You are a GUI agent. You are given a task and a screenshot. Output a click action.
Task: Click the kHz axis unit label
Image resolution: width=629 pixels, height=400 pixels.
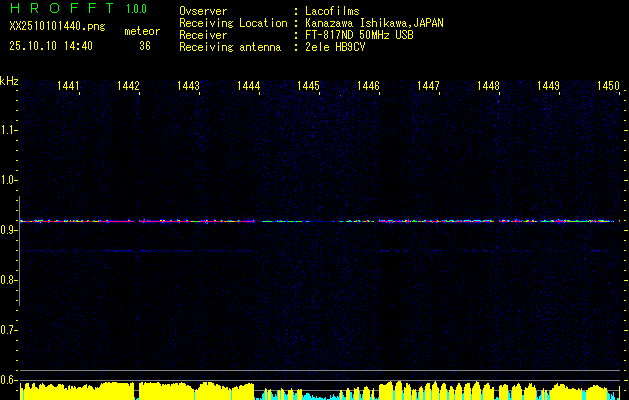click(10, 80)
